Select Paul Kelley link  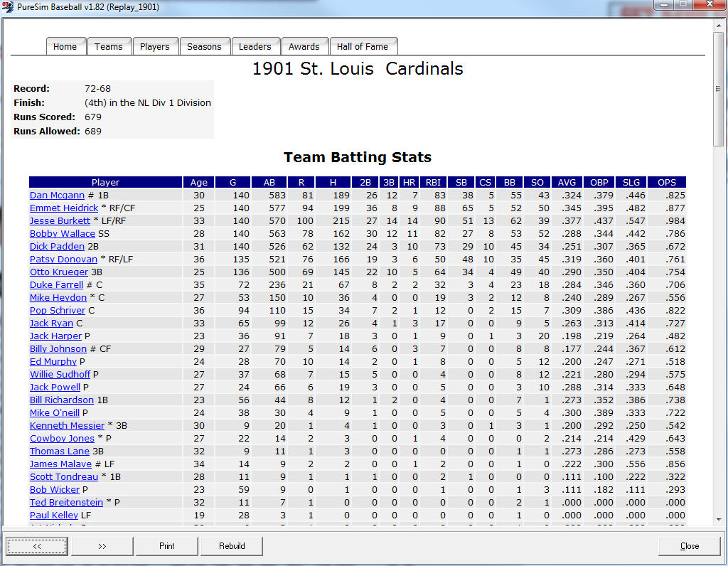pos(54,515)
